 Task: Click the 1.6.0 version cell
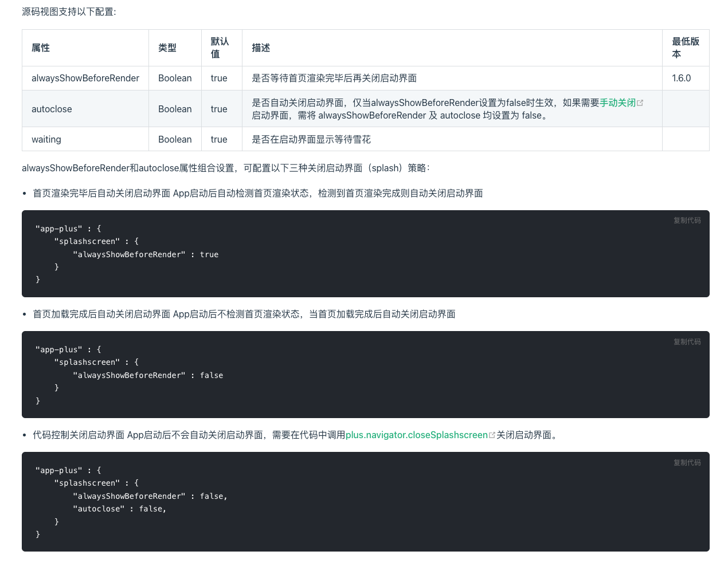point(681,78)
